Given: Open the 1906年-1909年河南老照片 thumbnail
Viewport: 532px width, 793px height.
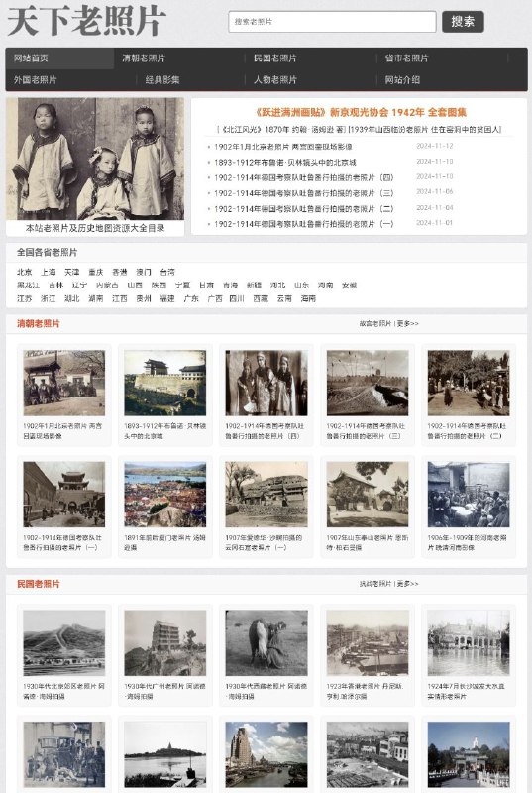Looking at the screenshot, I should click(x=469, y=494).
